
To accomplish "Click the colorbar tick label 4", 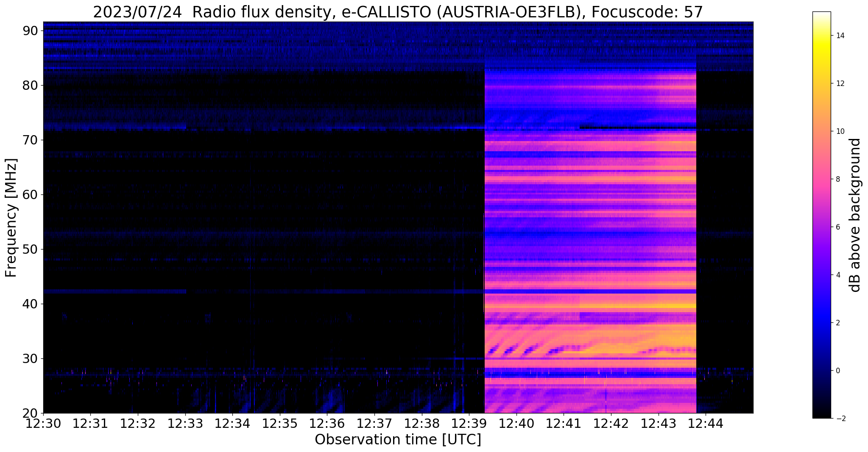I will [x=837, y=275].
